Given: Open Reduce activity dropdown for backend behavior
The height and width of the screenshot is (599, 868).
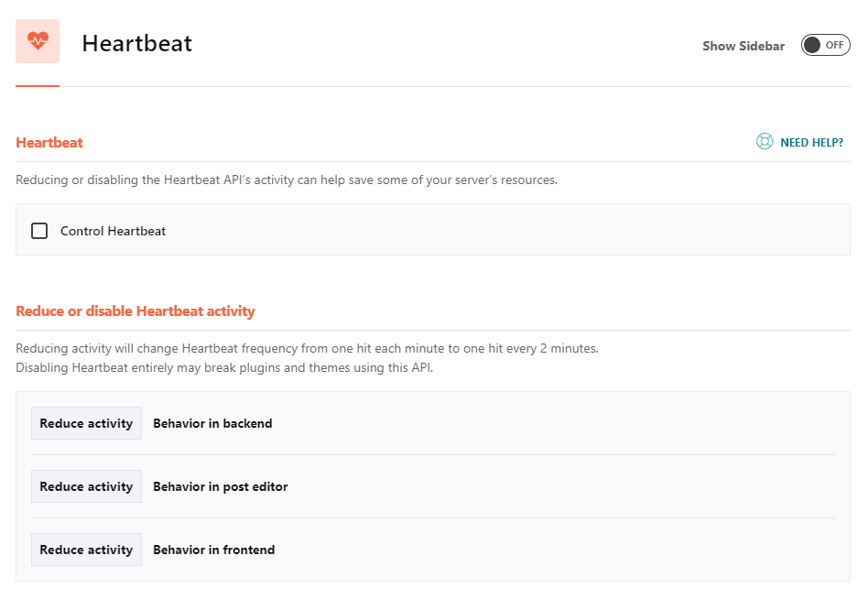Looking at the screenshot, I should (x=86, y=423).
